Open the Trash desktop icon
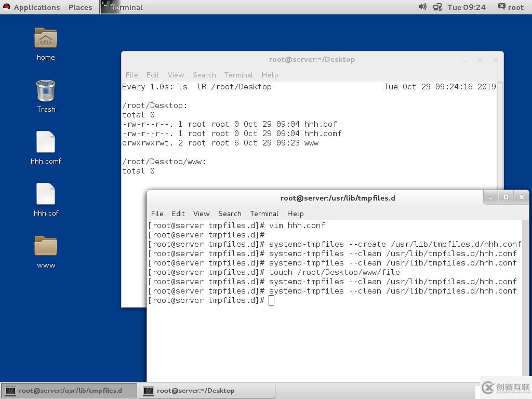The image size is (532, 399). (46, 90)
